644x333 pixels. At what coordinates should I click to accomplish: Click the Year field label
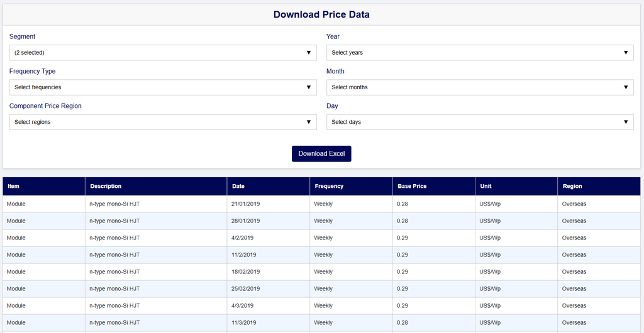333,36
